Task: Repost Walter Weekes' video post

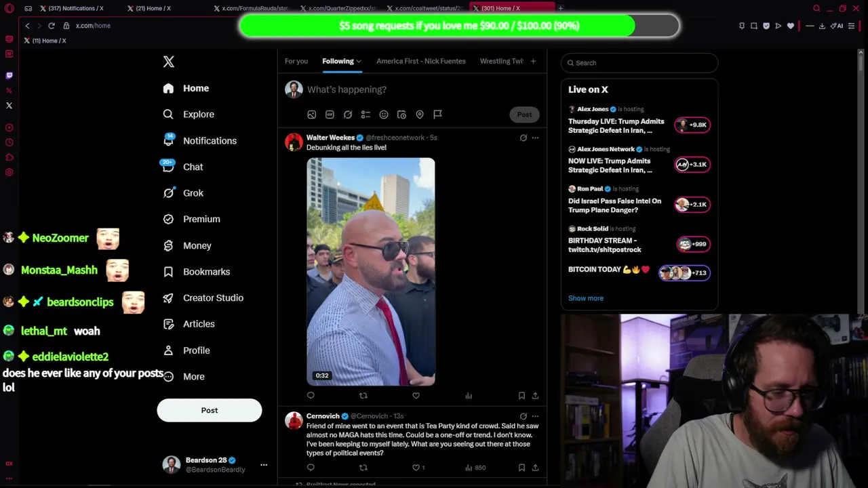Action: [363, 396]
